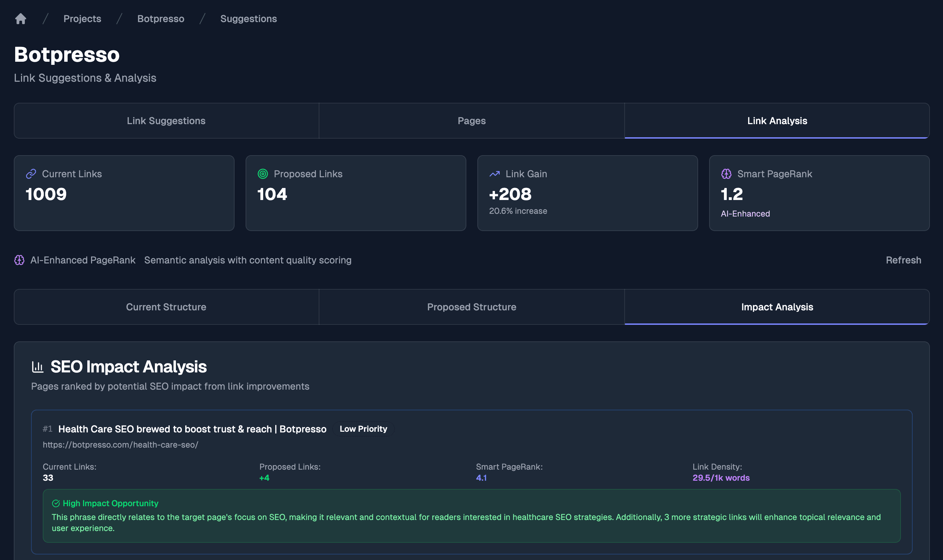Select the chain link icon on Current Links card
Screen dimensions: 943x560
(31, 174)
